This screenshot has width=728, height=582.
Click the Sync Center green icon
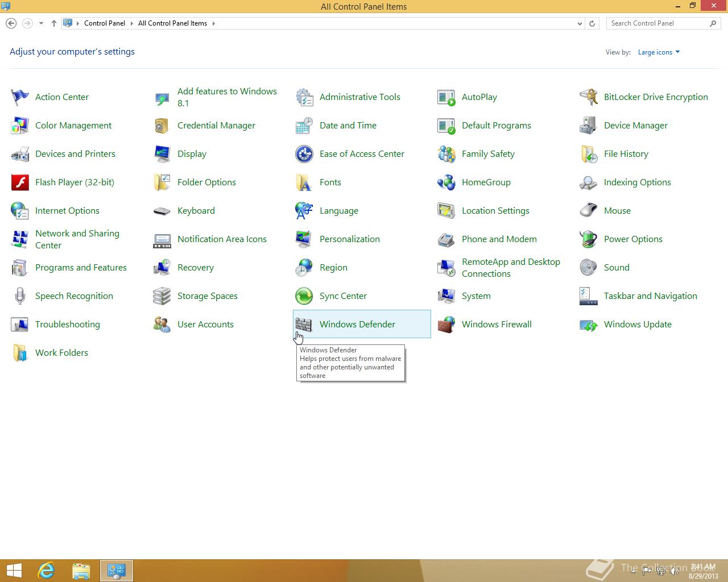tap(304, 296)
